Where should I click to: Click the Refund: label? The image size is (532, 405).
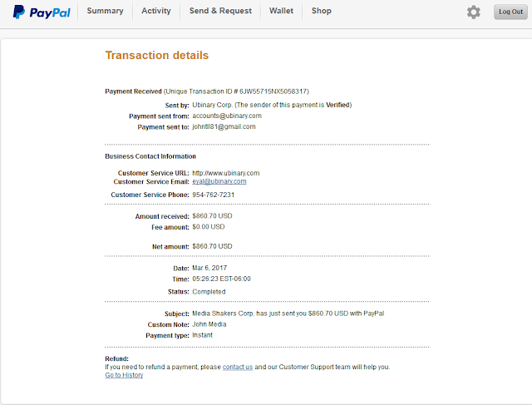116,358
